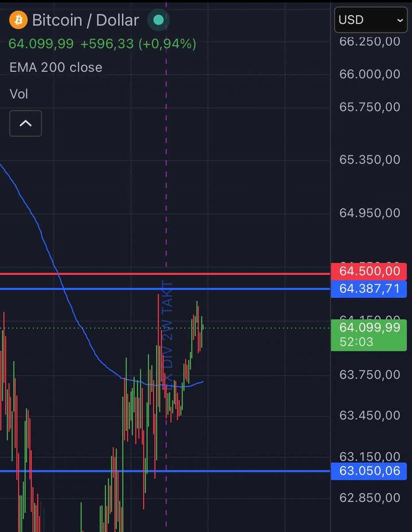Select the EMA 200 close indicator label
412x532 pixels.
[x=56, y=67]
